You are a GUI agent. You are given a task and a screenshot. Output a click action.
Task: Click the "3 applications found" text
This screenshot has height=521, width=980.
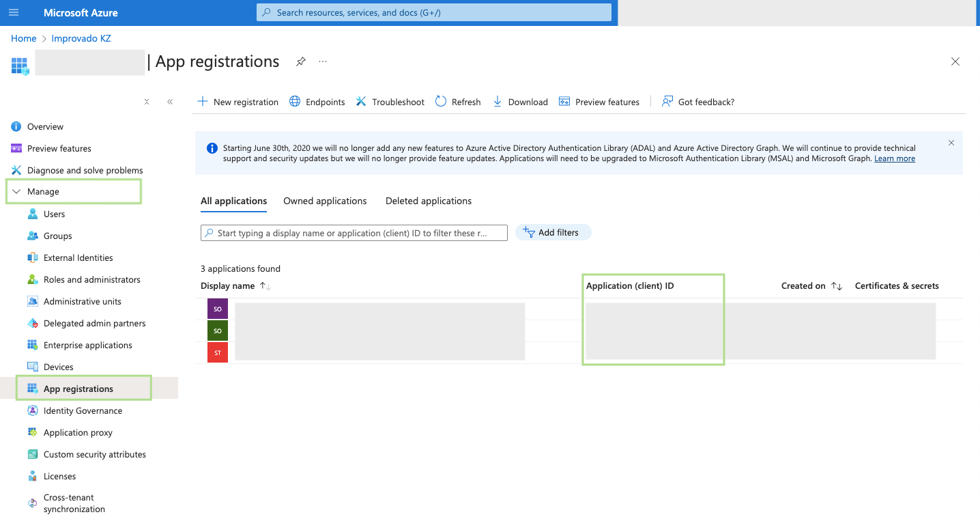240,268
